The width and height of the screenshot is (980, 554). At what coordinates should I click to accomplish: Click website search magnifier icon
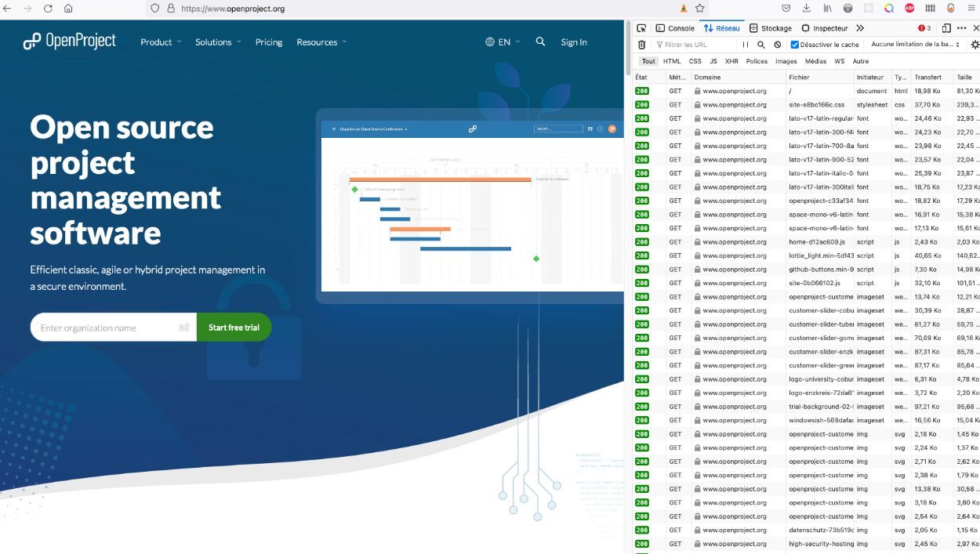[540, 42]
